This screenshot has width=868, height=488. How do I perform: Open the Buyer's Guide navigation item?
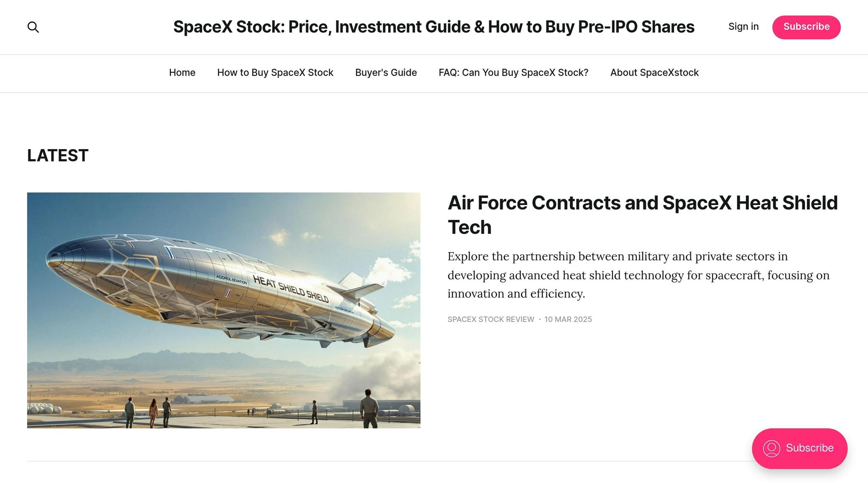(385, 72)
